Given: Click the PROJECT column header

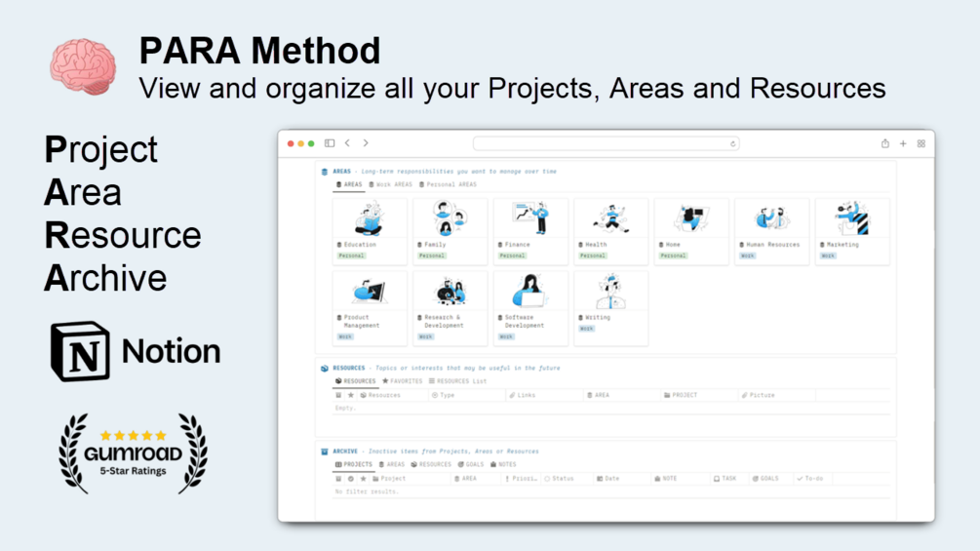Looking at the screenshot, I should tap(681, 395).
